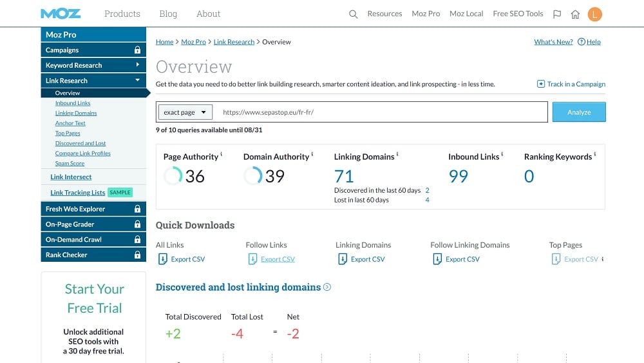Open Top Pages sidebar link
This screenshot has width=644, height=363.
68,133
